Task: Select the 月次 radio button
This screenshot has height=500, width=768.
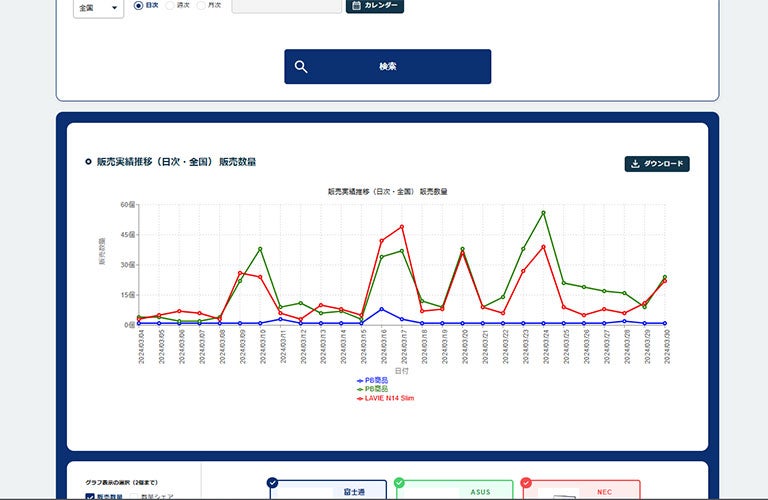Action: click(201, 5)
